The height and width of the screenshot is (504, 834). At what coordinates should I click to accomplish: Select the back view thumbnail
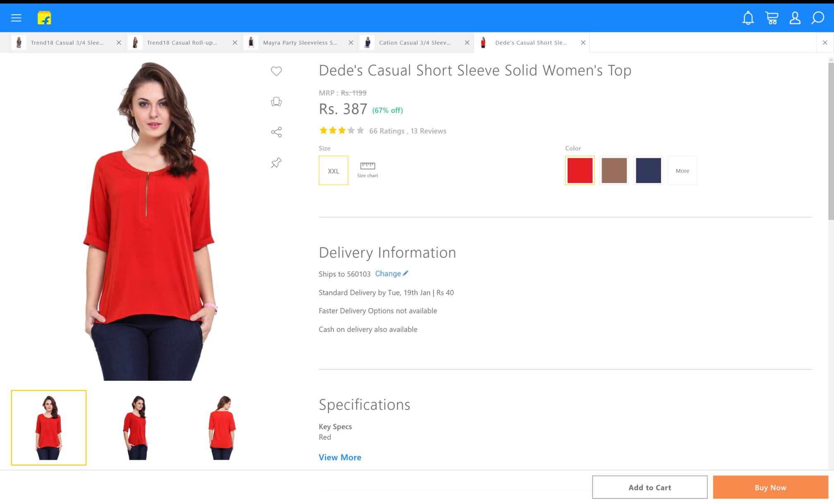pos(223,428)
